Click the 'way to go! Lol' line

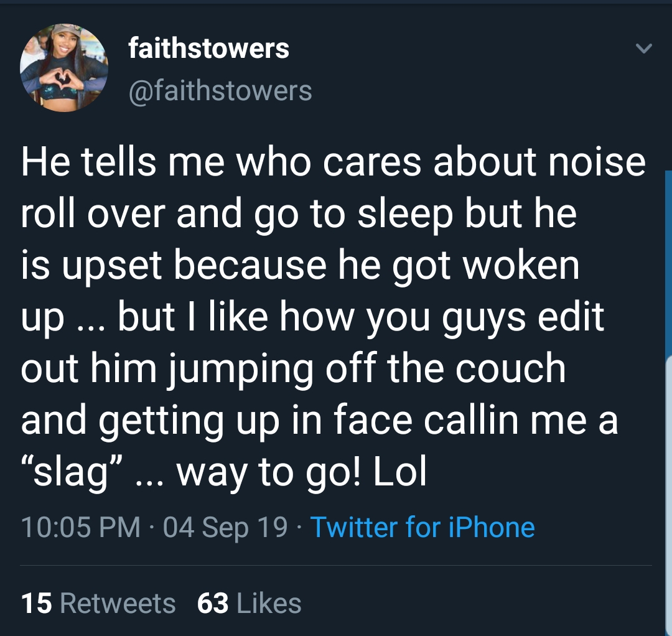click(302, 472)
